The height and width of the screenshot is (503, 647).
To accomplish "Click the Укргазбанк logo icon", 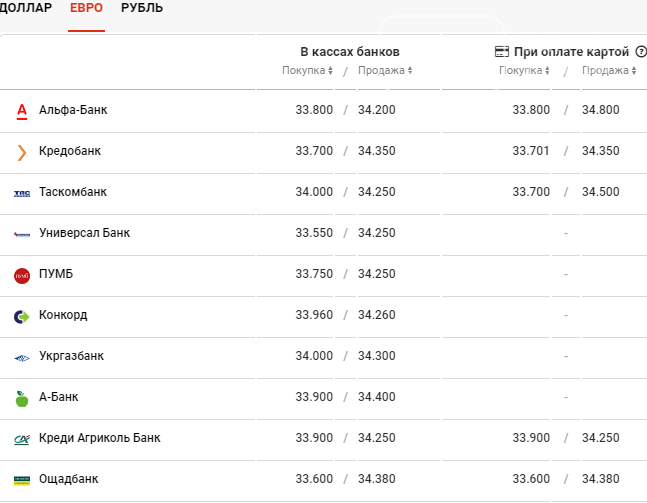I will [x=22, y=357].
